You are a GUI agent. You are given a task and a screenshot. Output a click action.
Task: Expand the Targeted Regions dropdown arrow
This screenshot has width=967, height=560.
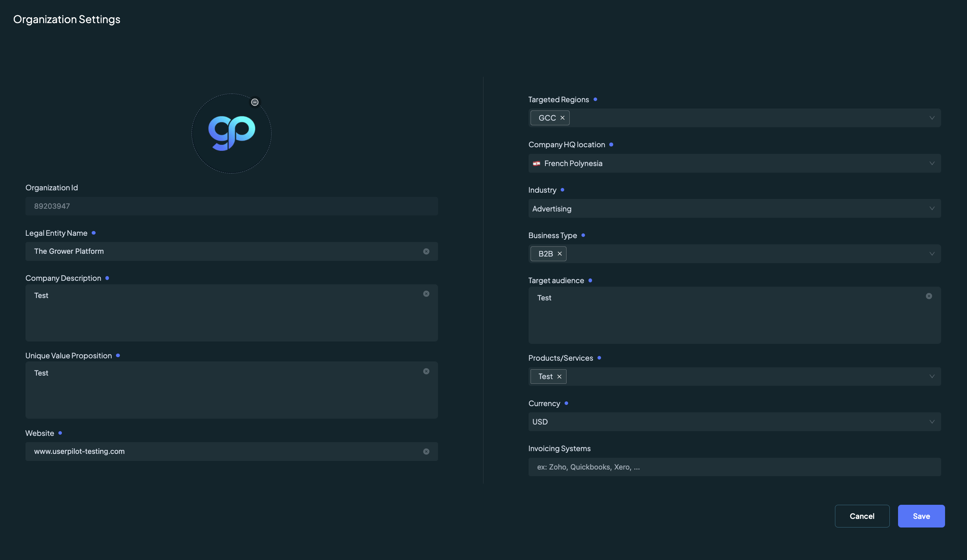[x=932, y=118]
